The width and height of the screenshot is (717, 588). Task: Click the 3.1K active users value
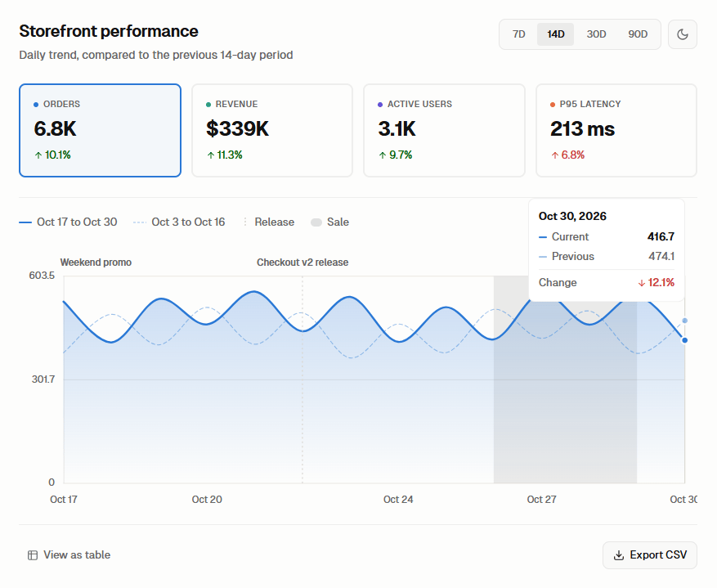pyautogui.click(x=397, y=128)
